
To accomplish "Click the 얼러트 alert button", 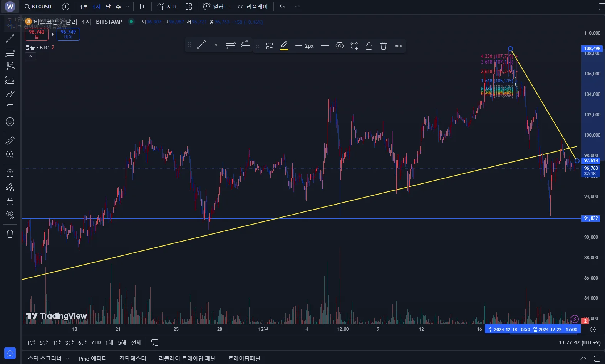I will pyautogui.click(x=216, y=7).
